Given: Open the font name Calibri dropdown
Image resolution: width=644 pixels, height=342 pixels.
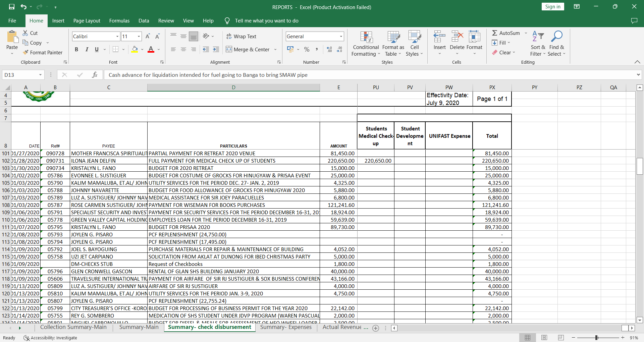Looking at the screenshot, I should point(117,36).
